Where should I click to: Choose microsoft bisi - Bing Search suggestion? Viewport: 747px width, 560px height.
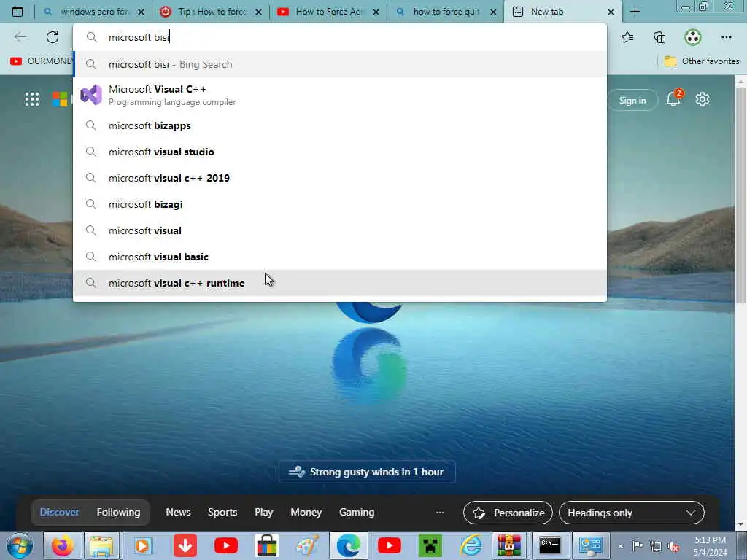pyautogui.click(x=340, y=64)
